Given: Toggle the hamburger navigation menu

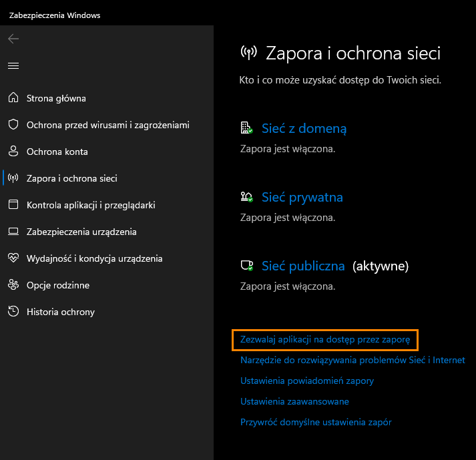Looking at the screenshot, I should pyautogui.click(x=13, y=65).
